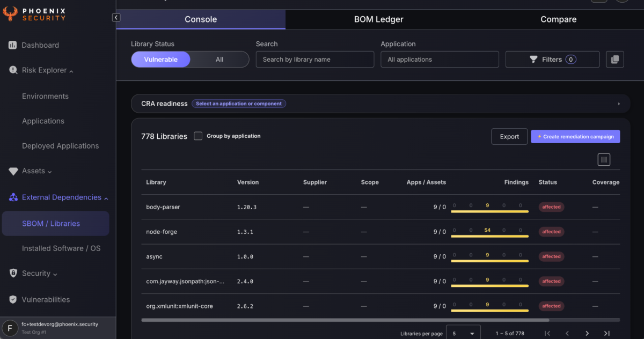This screenshot has width=644, height=339.
Task: Open the org.xmlunit:xmlunit-core library row
Action: pyautogui.click(x=380, y=306)
